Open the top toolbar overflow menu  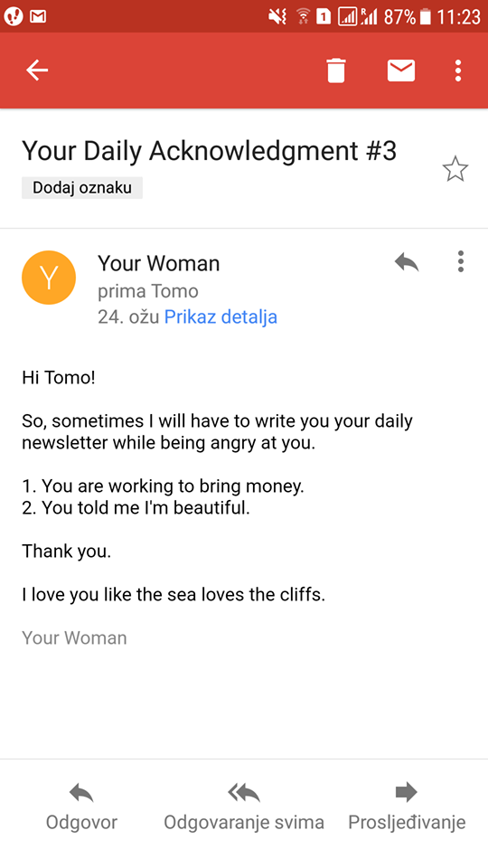pyautogui.click(x=457, y=71)
